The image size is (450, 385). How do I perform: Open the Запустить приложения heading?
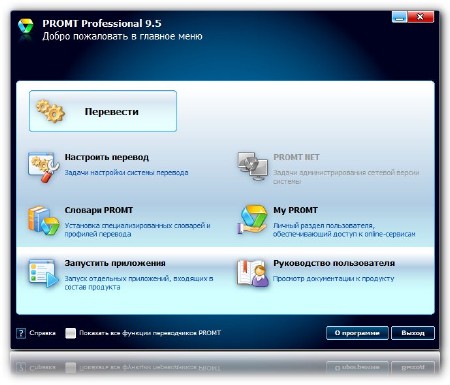115,263
